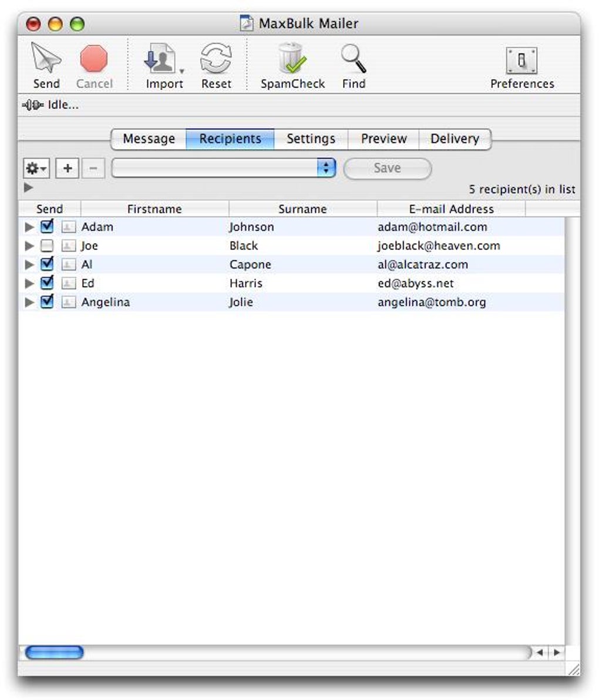Click the scroll right arrow
Screen dimensions: 599x700
pyautogui.click(x=557, y=652)
